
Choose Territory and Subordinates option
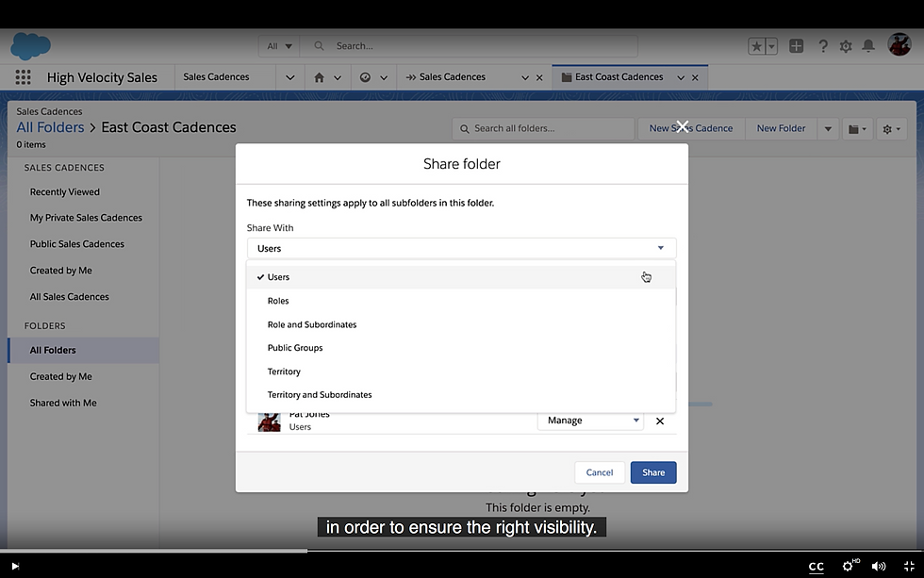[461, 395]
